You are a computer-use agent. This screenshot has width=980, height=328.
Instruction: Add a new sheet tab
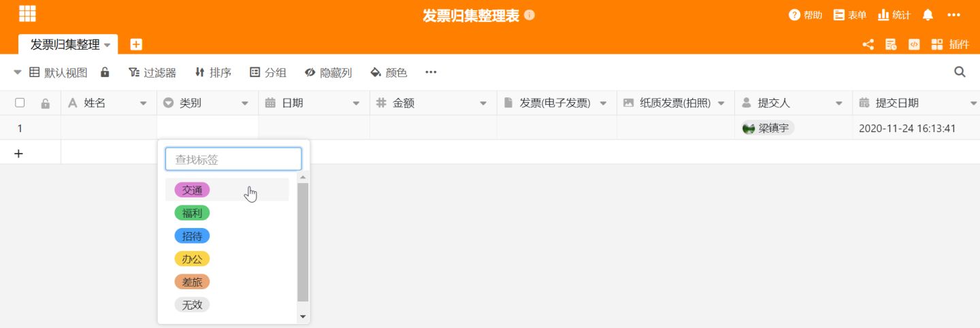click(x=136, y=44)
